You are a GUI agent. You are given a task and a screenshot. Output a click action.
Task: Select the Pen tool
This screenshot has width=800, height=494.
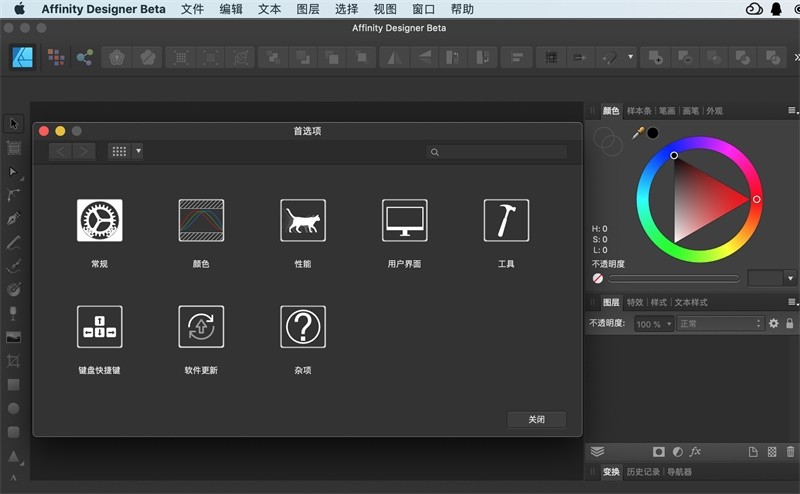(14, 218)
